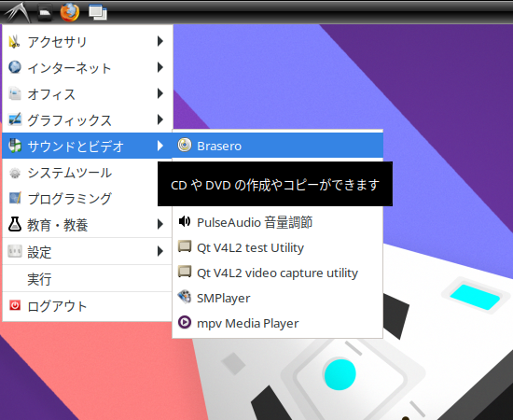Open the グラフィックス menu category
This screenshot has width=513, height=420.
coord(88,119)
